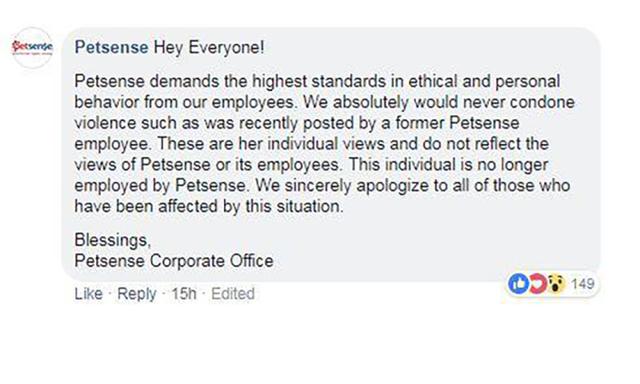640x384 pixels.
Task: Click the line 'have been affected by this situation'
Action: [209, 206]
